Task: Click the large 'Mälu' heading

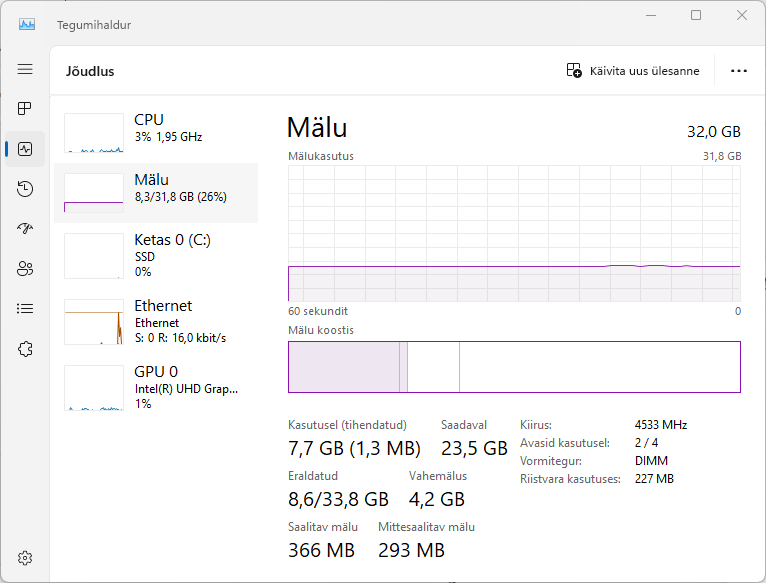Action: tap(317, 128)
